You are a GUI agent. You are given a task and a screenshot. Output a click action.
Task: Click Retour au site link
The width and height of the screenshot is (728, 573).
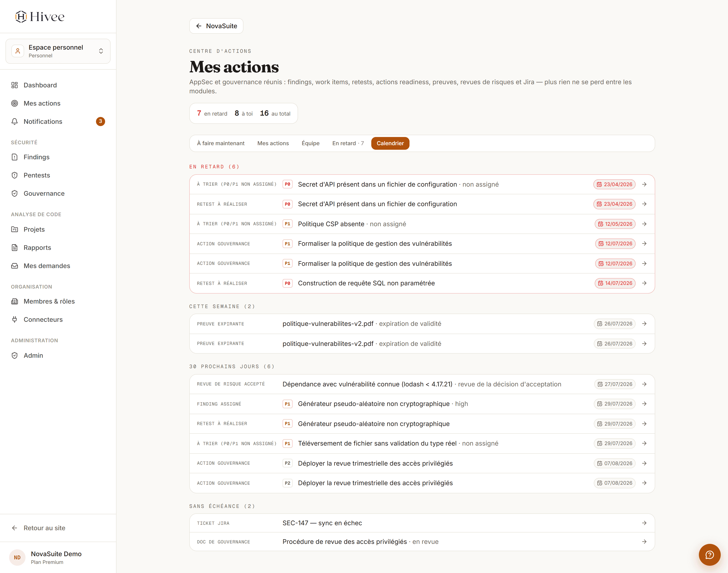pyautogui.click(x=44, y=528)
